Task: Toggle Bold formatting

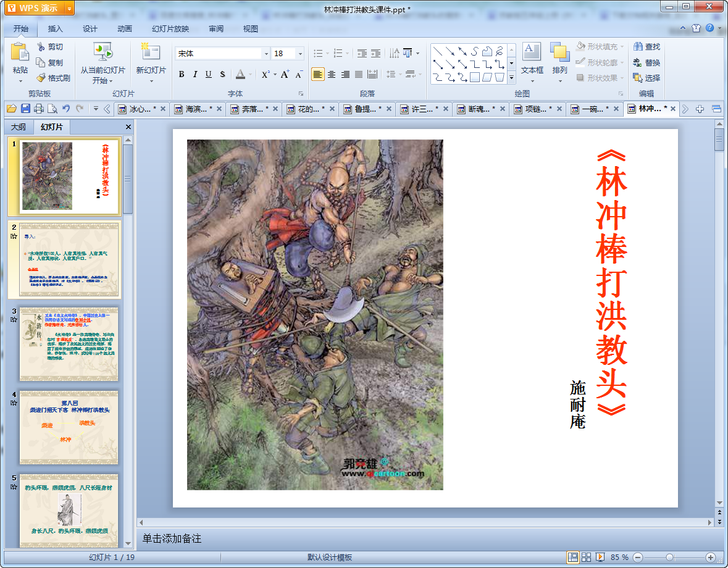Action: coord(182,74)
